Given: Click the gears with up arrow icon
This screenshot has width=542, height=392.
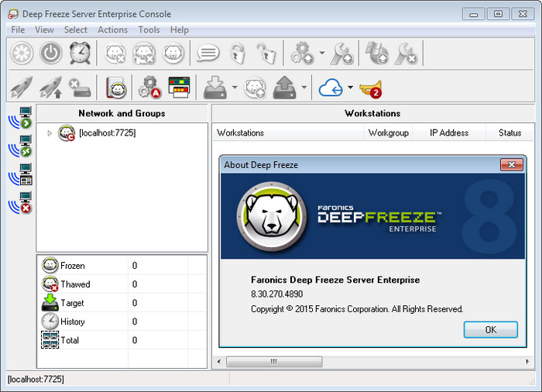Looking at the screenshot, I should (303, 53).
